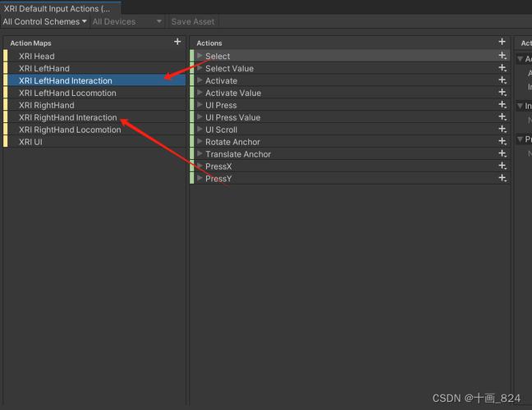The image size is (532, 410).
Task: Add binding to PressX action
Action: pos(502,166)
